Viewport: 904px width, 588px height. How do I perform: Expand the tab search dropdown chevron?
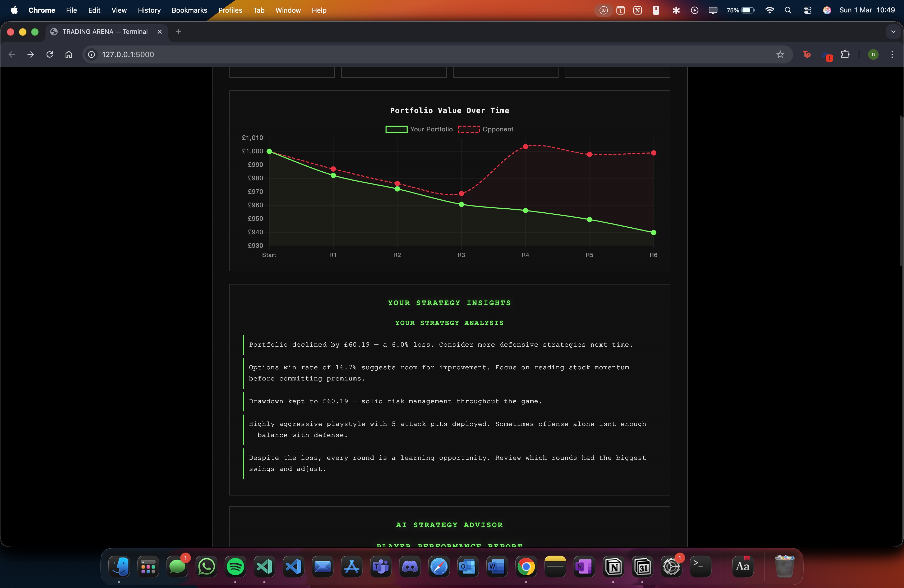pyautogui.click(x=893, y=32)
